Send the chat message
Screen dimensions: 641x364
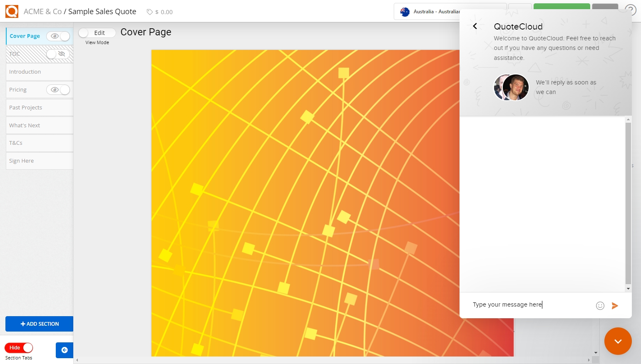click(x=615, y=306)
